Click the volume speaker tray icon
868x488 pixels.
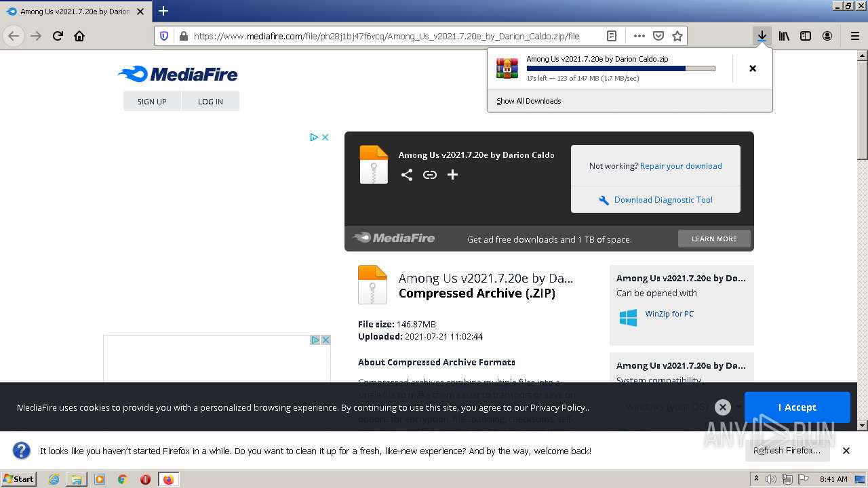[x=771, y=479]
